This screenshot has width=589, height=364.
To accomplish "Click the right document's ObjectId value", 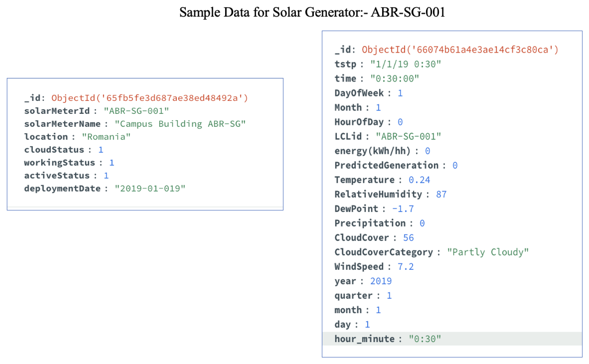I will click(460, 50).
